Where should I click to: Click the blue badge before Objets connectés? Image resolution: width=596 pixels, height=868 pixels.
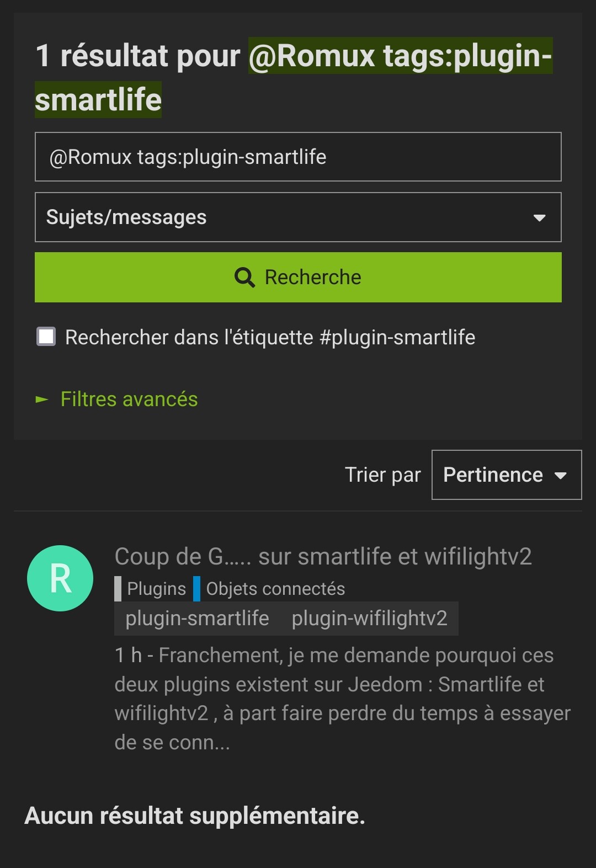pos(196,589)
